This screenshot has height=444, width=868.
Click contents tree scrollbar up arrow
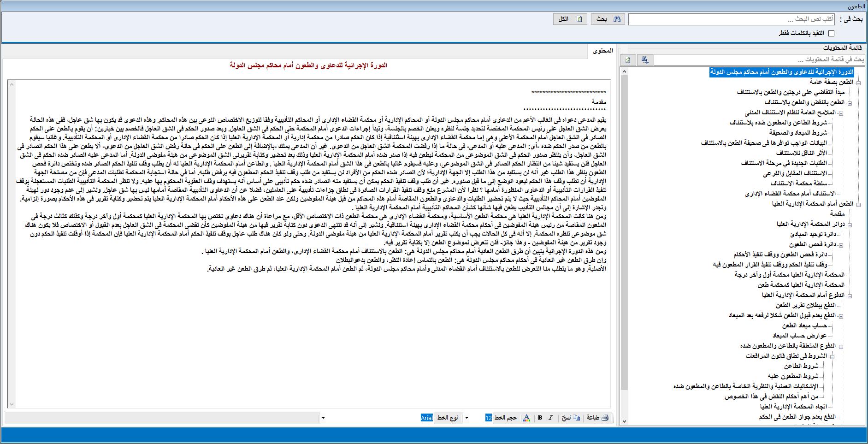(x=624, y=71)
